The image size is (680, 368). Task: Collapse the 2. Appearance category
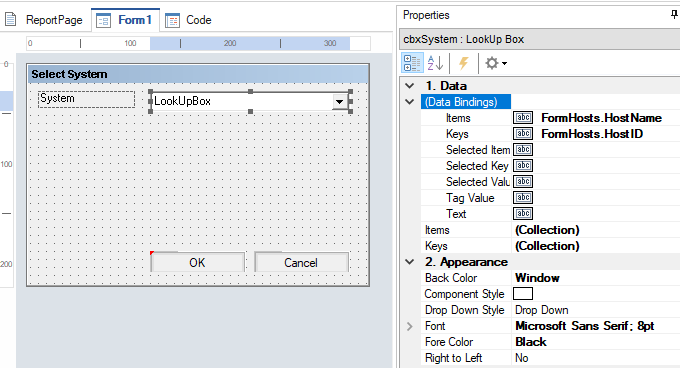point(409,262)
